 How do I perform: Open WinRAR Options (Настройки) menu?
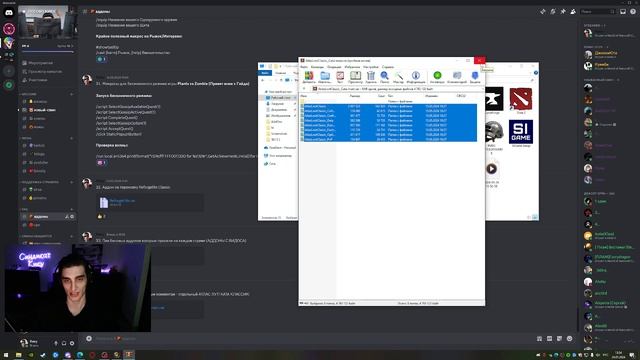click(371, 67)
